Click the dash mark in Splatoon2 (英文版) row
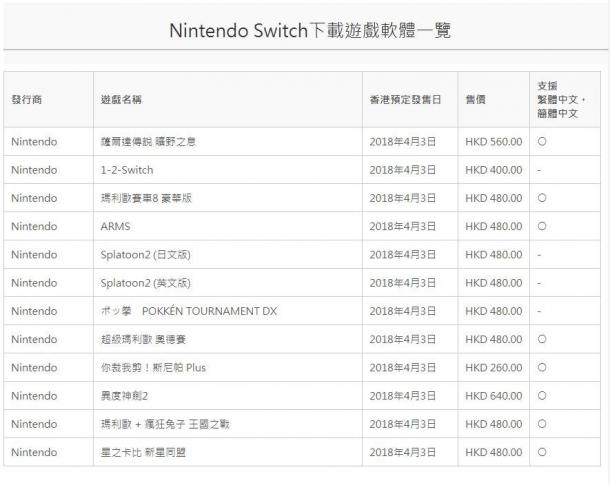 [539, 283]
